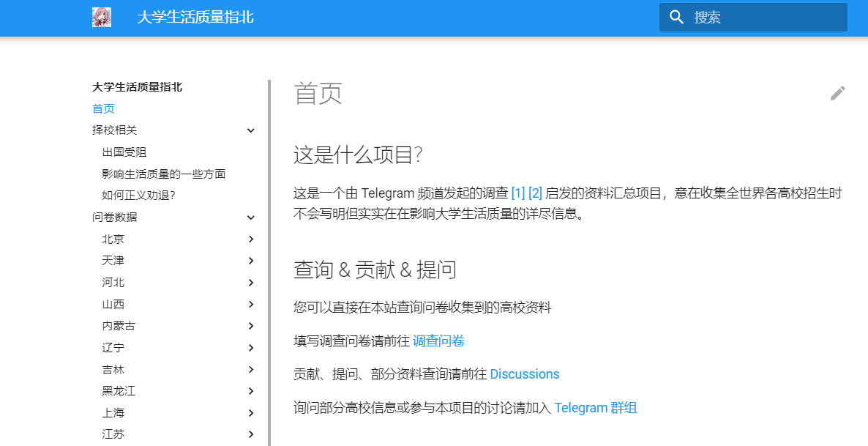Follow the [2] reference link
Image resolution: width=868 pixels, height=446 pixels.
(535, 193)
